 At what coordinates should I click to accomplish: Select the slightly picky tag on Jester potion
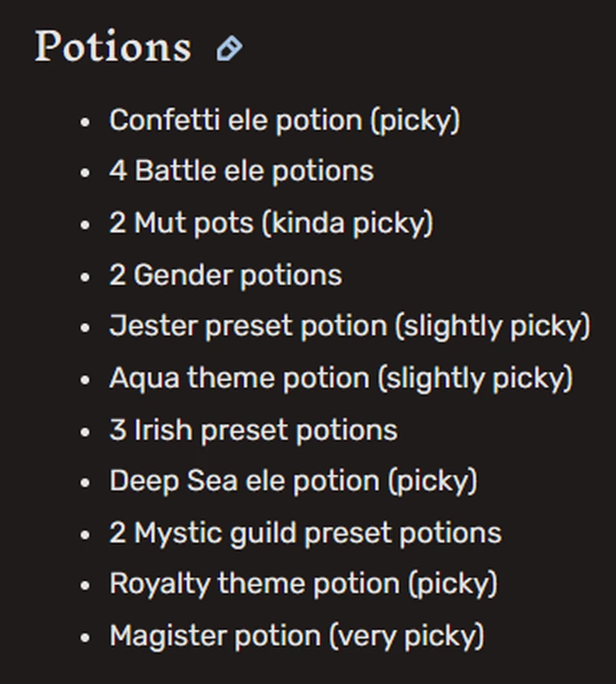pyautogui.click(x=489, y=326)
